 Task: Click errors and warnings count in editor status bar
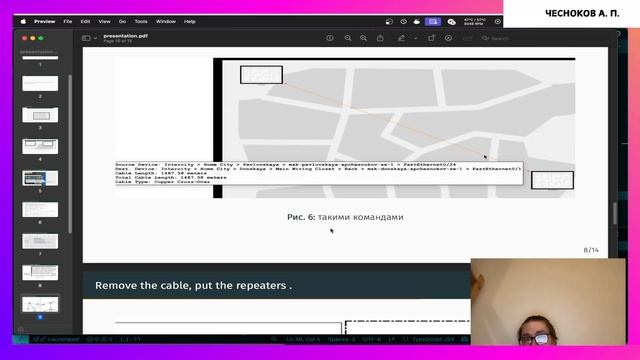pyautogui.click(x=100, y=339)
